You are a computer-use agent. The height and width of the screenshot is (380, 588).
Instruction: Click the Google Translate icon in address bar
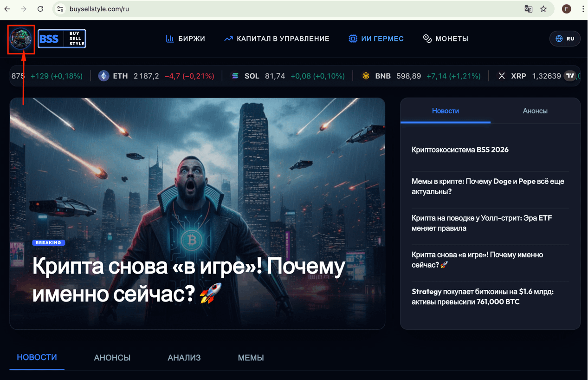(528, 8)
